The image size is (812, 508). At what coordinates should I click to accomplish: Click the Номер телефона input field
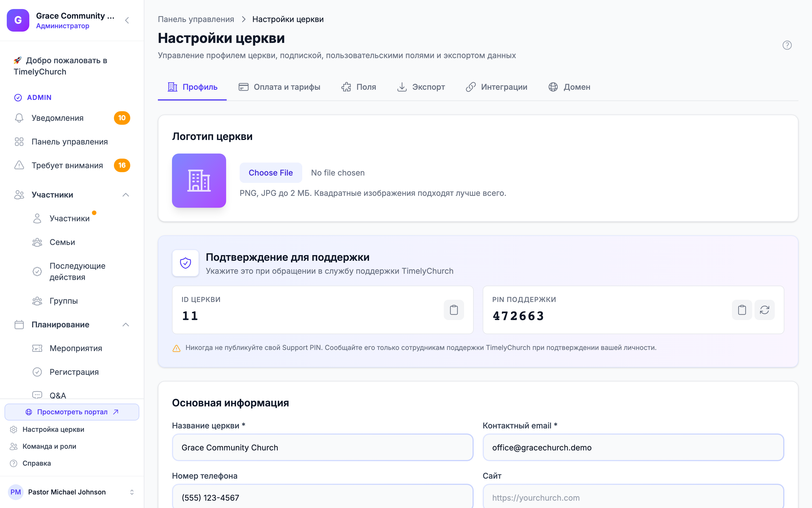coord(323,497)
